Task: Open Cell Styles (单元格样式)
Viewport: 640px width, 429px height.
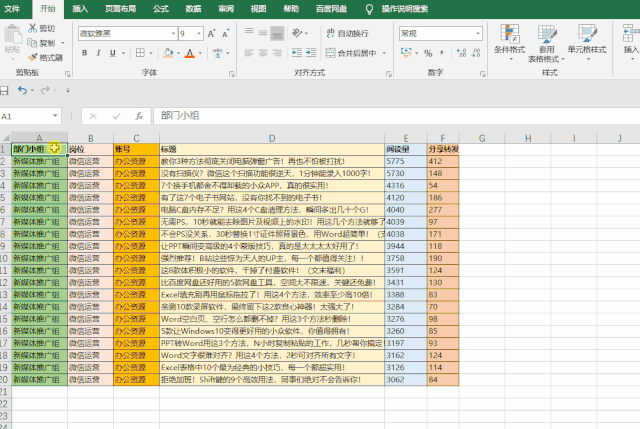Action: pyautogui.click(x=587, y=42)
